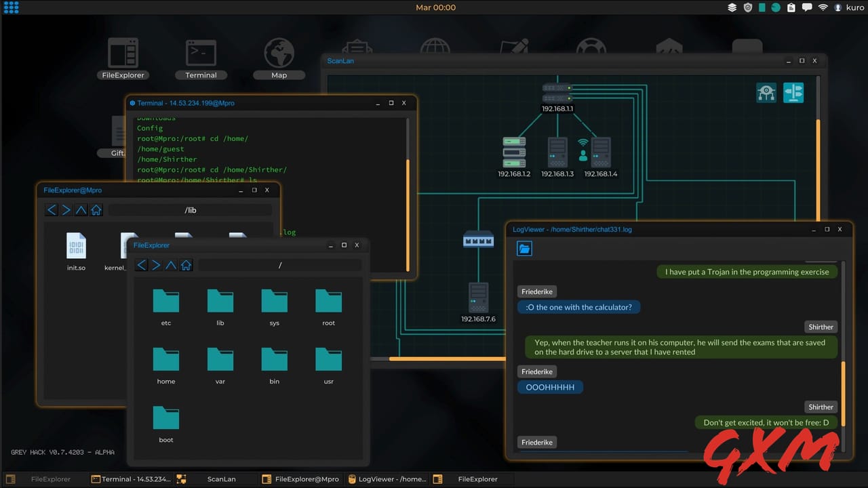Open the Map application on the desktop
Viewport: 868px width, 488px height.
tap(279, 54)
